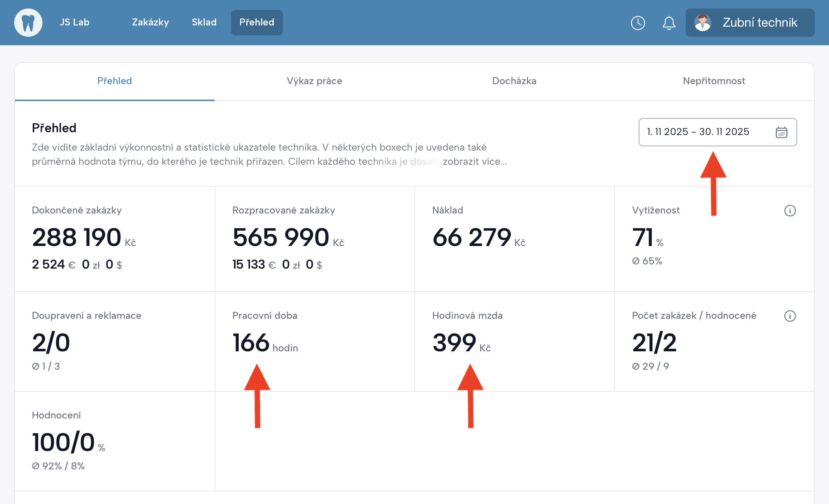Click the Dokončené zakázky stat card
Viewport: 829px width, 504px height.
[x=115, y=239]
